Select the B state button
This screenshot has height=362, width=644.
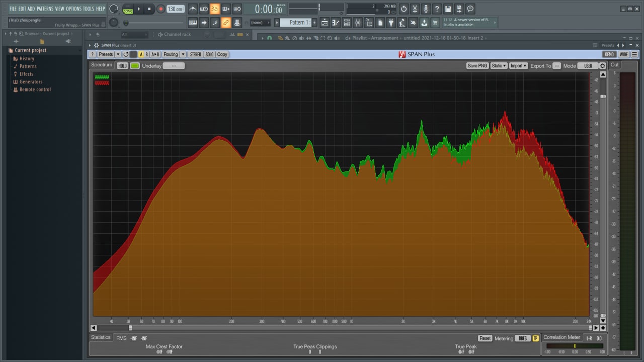click(x=147, y=54)
